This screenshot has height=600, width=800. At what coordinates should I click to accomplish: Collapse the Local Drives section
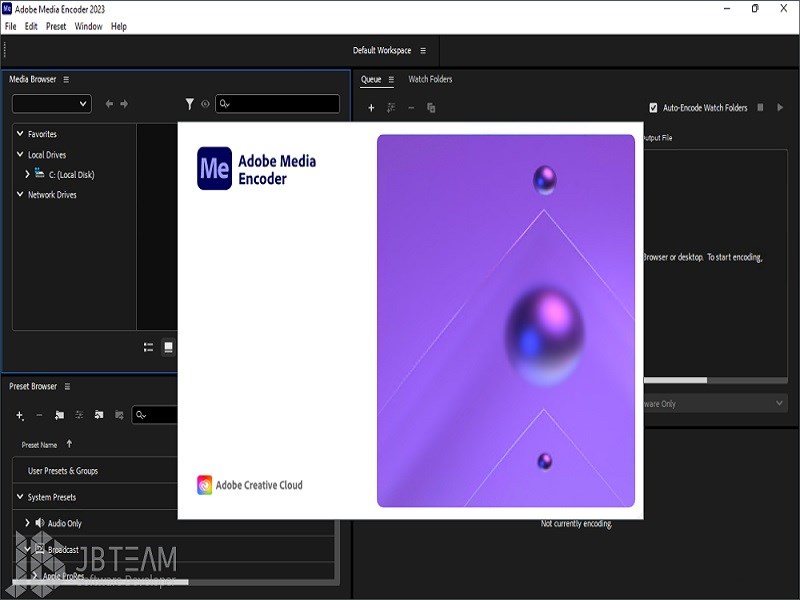click(20, 154)
